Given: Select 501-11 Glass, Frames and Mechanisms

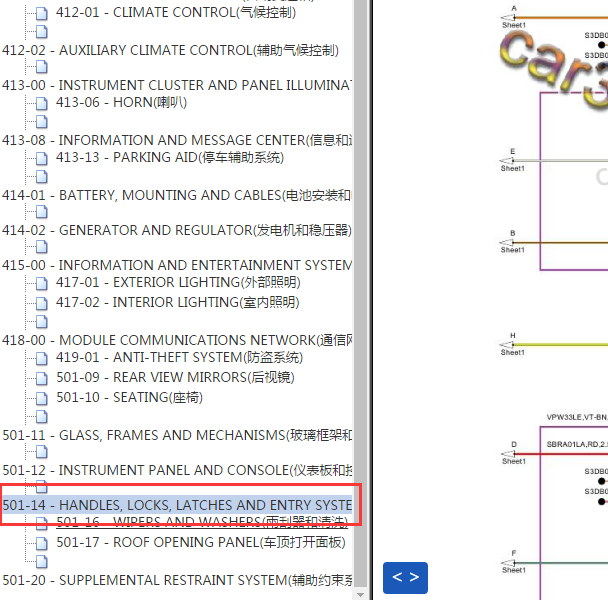Looking at the screenshot, I should coord(176,436).
